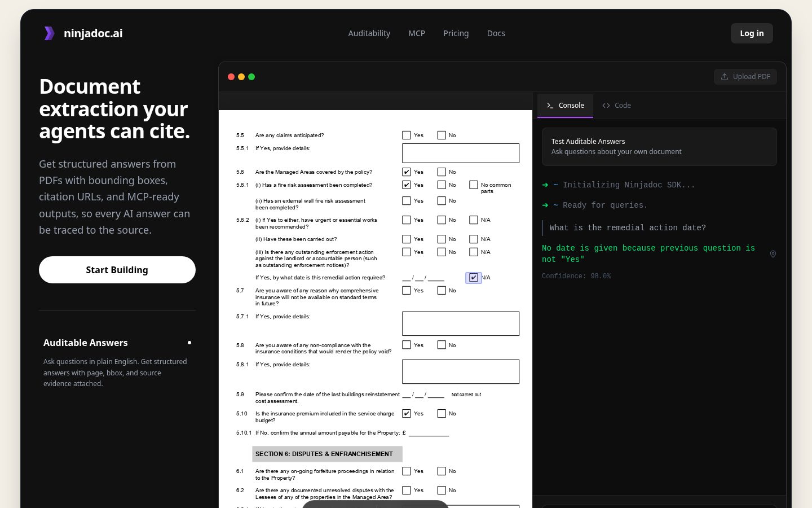Click the location pin icon beside the answer
The image size is (812, 508).
[773, 254]
